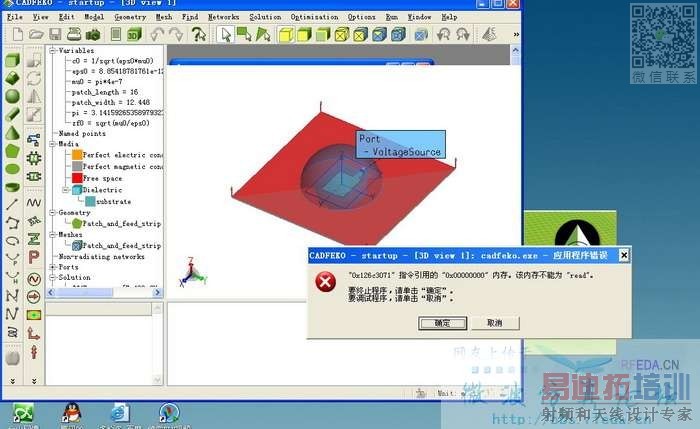The width and height of the screenshot is (700, 429).
Task: Click the tree panel horizontal scrollbar thumb
Action: coord(85,292)
